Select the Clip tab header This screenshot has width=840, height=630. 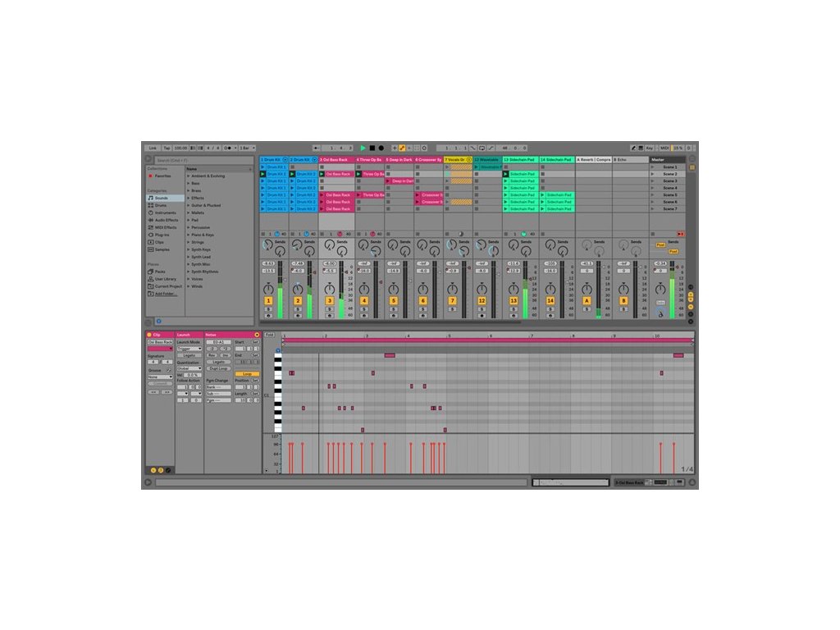tap(160, 335)
